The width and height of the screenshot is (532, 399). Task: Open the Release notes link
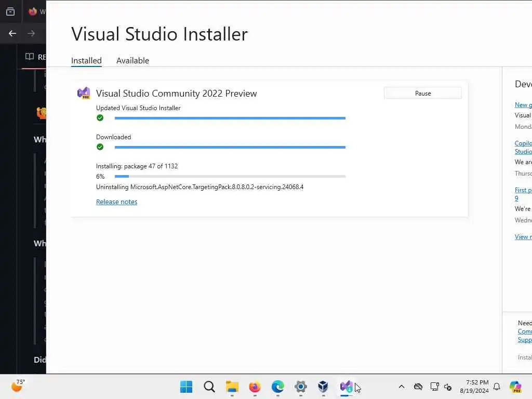117,202
